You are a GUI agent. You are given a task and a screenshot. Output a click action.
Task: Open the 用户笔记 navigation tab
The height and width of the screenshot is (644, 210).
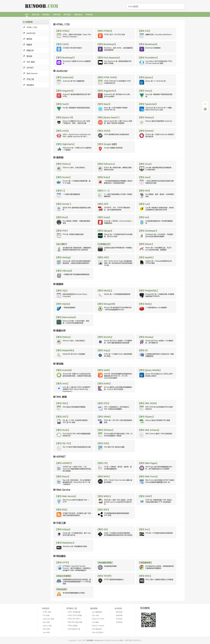click(67, 15)
